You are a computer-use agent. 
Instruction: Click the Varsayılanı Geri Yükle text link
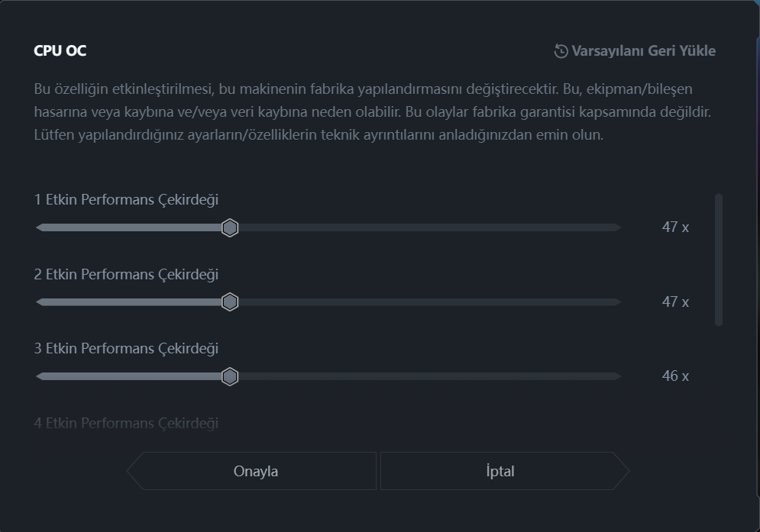[644, 51]
